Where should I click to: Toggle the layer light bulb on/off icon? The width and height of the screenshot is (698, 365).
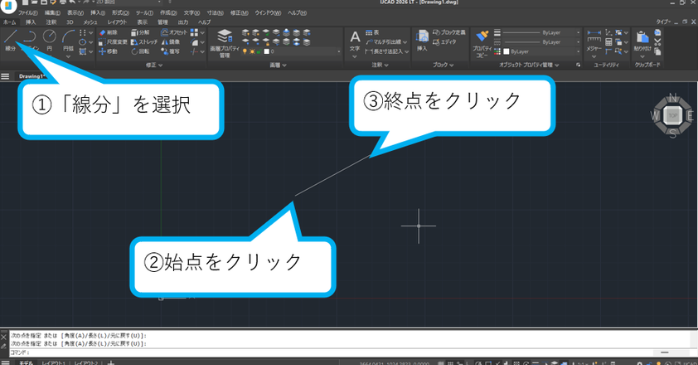[x=244, y=52]
